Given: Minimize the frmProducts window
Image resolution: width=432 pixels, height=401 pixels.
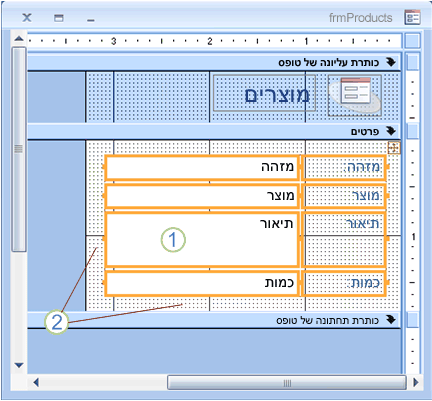Looking at the screenshot, I should coord(91,20).
